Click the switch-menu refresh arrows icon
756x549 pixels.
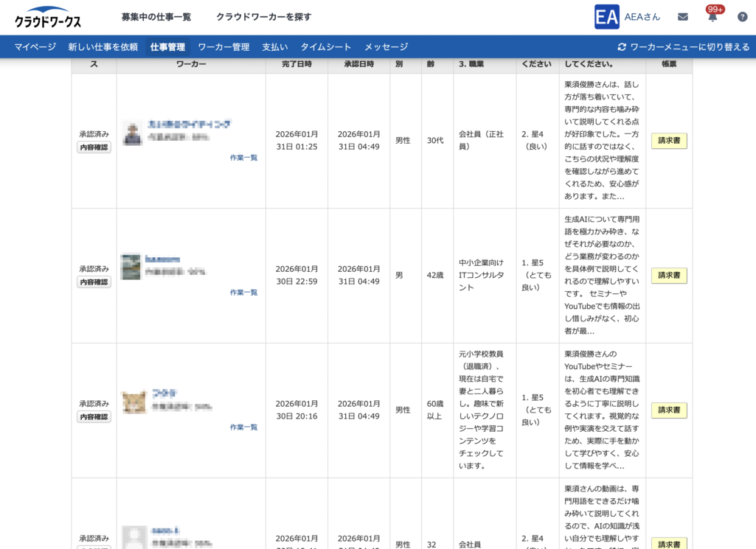[622, 47]
